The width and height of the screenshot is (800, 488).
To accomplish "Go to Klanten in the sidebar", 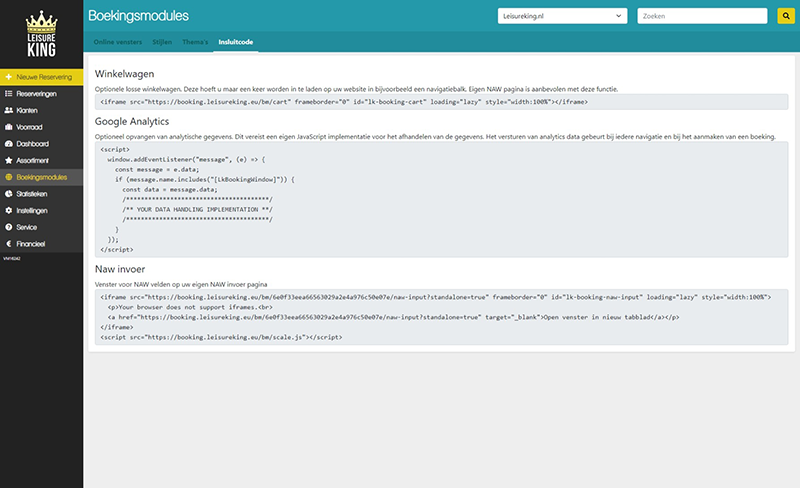I will (41, 110).
